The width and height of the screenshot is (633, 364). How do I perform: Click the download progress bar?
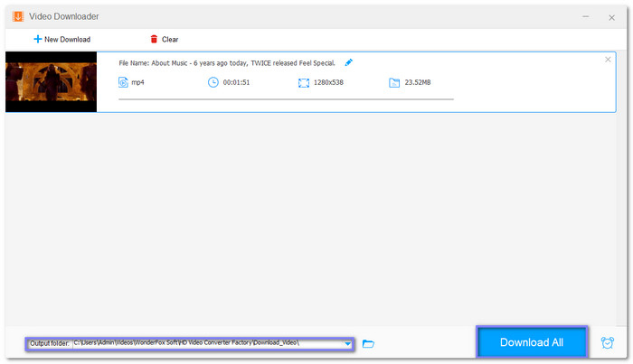tap(286, 99)
